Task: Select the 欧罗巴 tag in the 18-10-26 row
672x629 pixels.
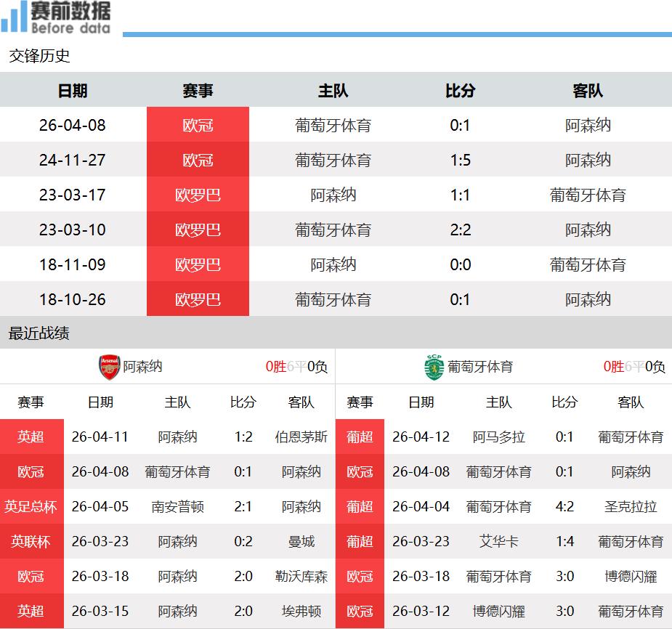Action: pyautogui.click(x=198, y=299)
